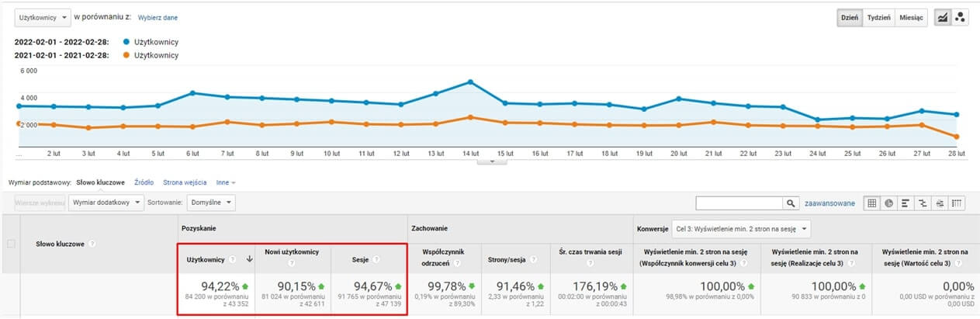This screenshot has width=980, height=319.
Task: Select the term cloud view icon
Action: [x=940, y=203]
